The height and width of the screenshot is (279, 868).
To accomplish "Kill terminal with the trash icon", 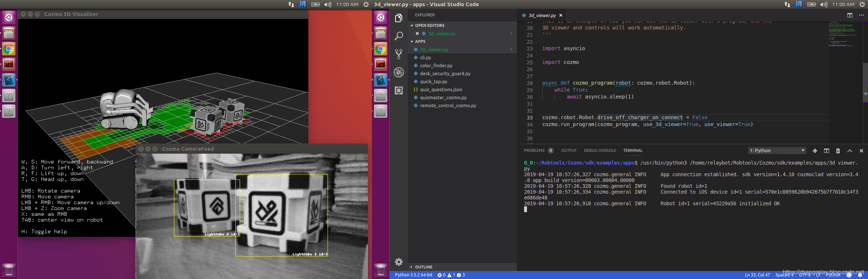I will (838, 151).
